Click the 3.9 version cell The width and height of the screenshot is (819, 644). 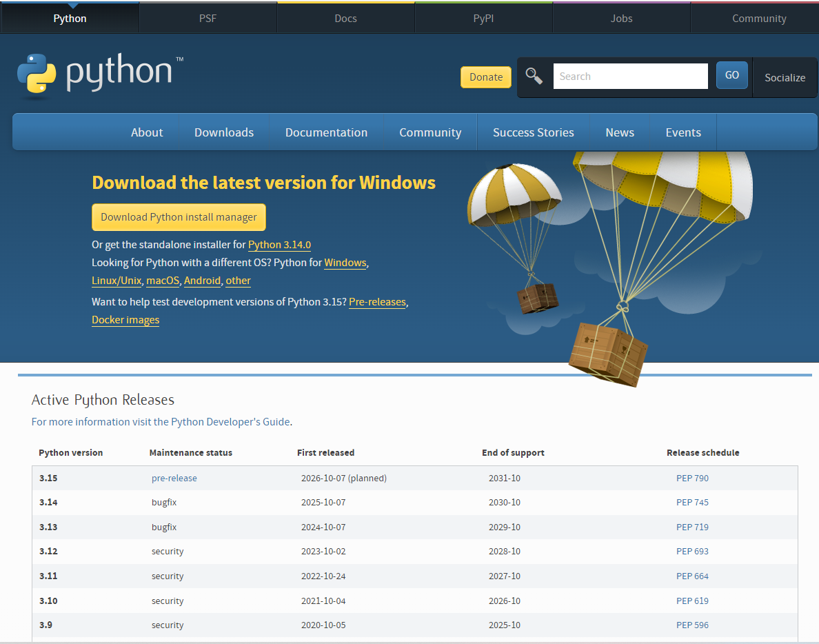click(x=45, y=625)
